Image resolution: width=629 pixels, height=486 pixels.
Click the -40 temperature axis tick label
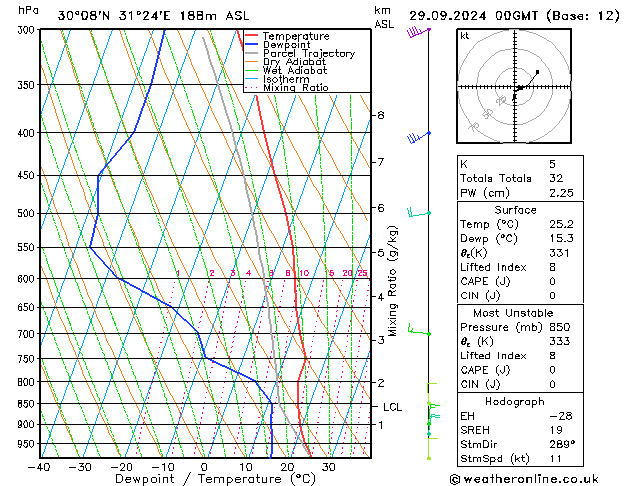pyautogui.click(x=39, y=467)
